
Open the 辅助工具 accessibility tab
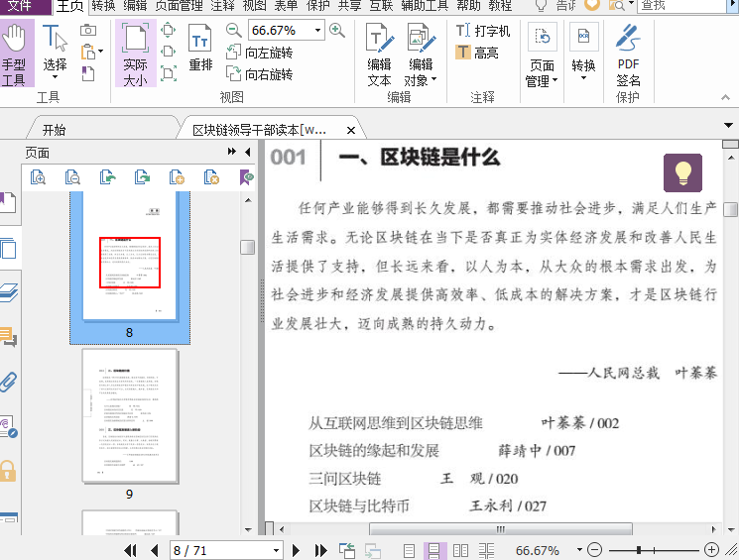point(425,6)
